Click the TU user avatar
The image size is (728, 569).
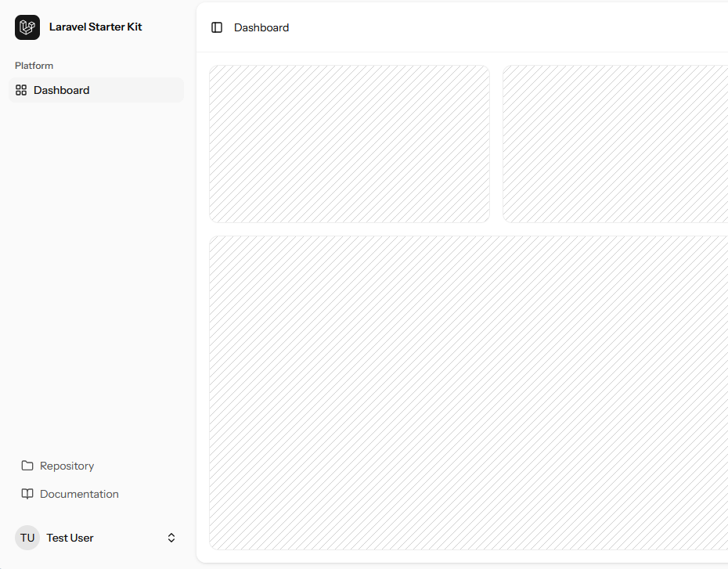[27, 538]
